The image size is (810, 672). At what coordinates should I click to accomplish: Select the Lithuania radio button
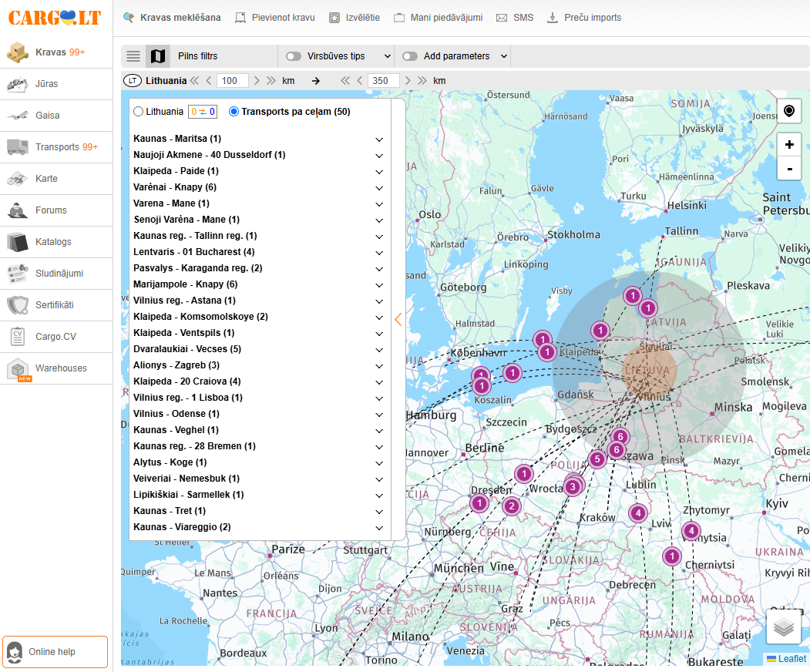[139, 112]
